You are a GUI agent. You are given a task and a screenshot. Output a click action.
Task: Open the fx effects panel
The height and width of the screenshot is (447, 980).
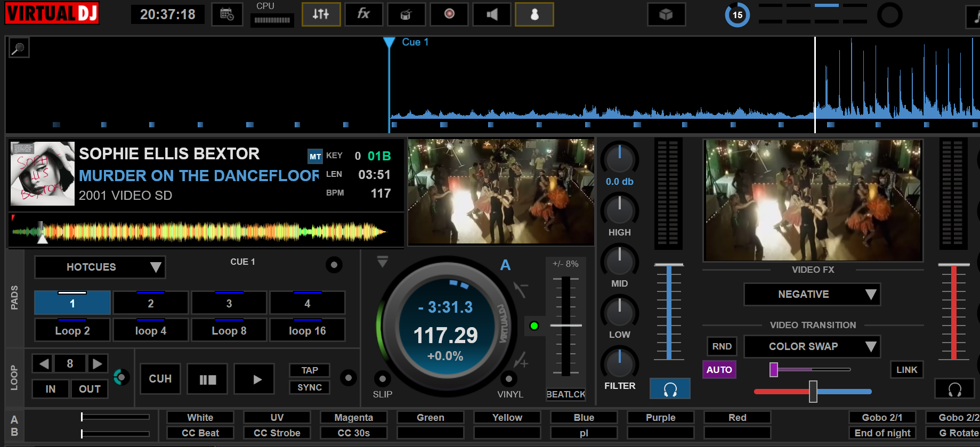[363, 14]
